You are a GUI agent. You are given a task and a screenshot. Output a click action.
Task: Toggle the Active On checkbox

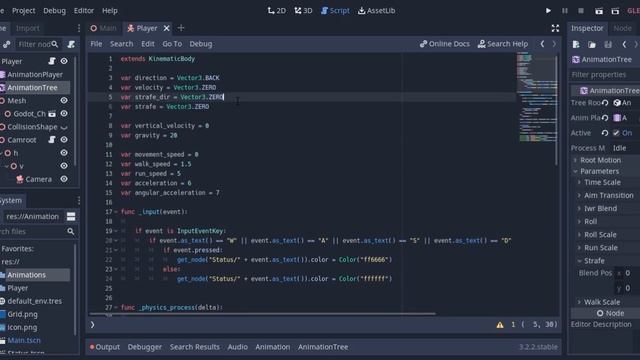click(616, 133)
